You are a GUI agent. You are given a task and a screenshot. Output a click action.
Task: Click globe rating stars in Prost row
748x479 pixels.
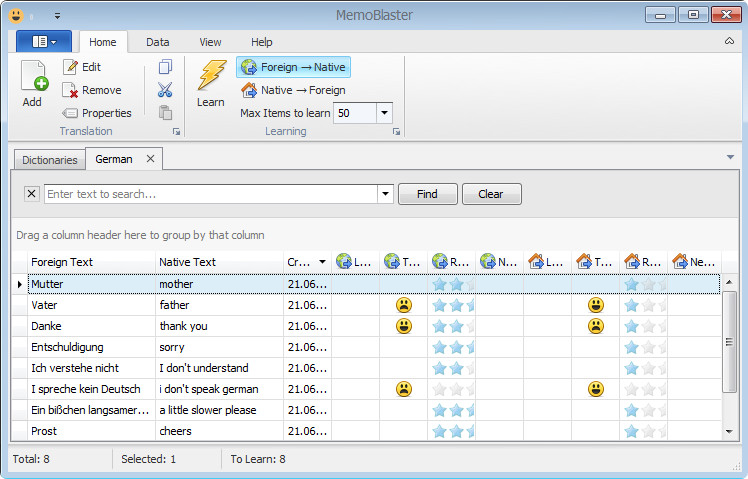tap(453, 432)
